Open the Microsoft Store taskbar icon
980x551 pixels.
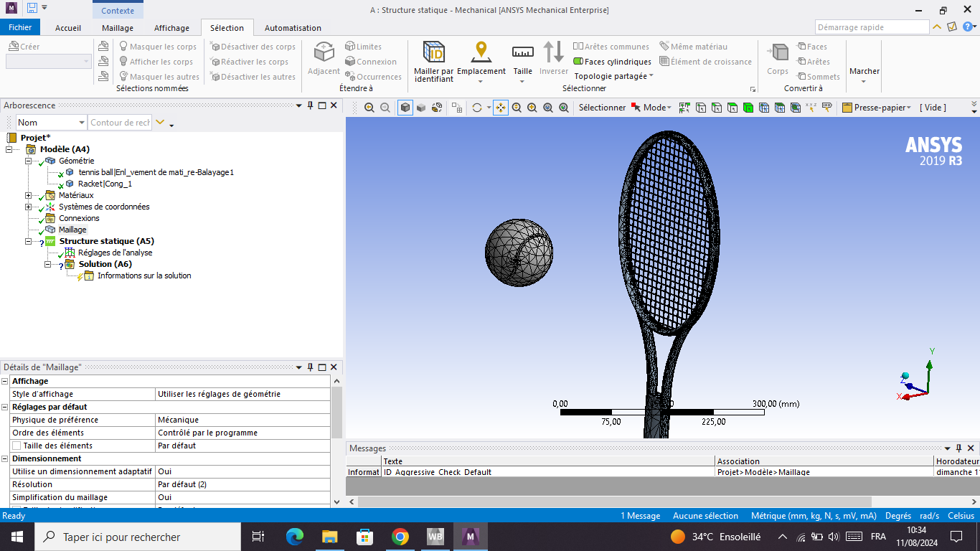[x=365, y=537]
